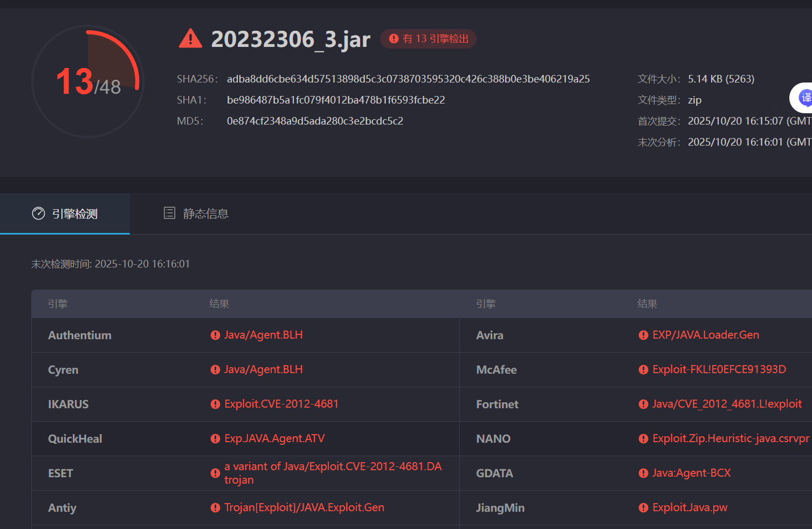Click the Java/CVE_2012_4681.L!exploit result text
The height and width of the screenshot is (529, 812).
coord(727,404)
